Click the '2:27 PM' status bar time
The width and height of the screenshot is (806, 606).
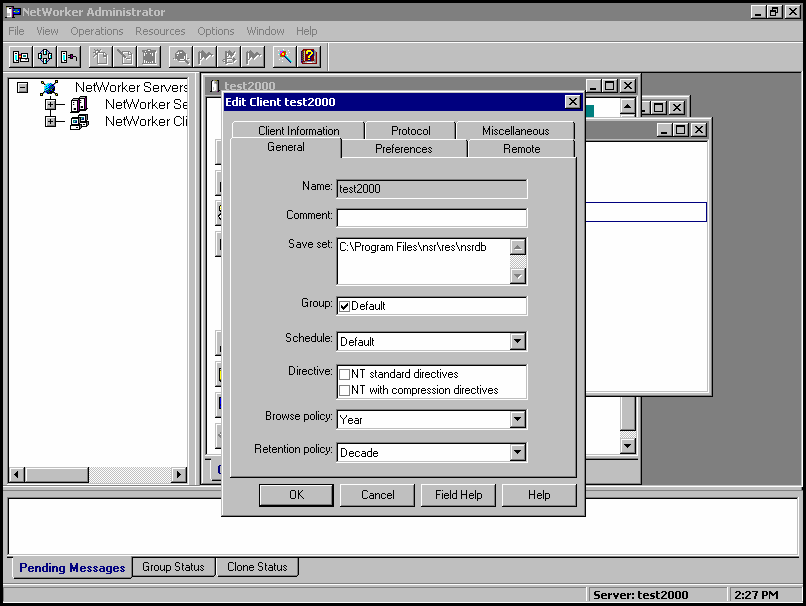[756, 595]
